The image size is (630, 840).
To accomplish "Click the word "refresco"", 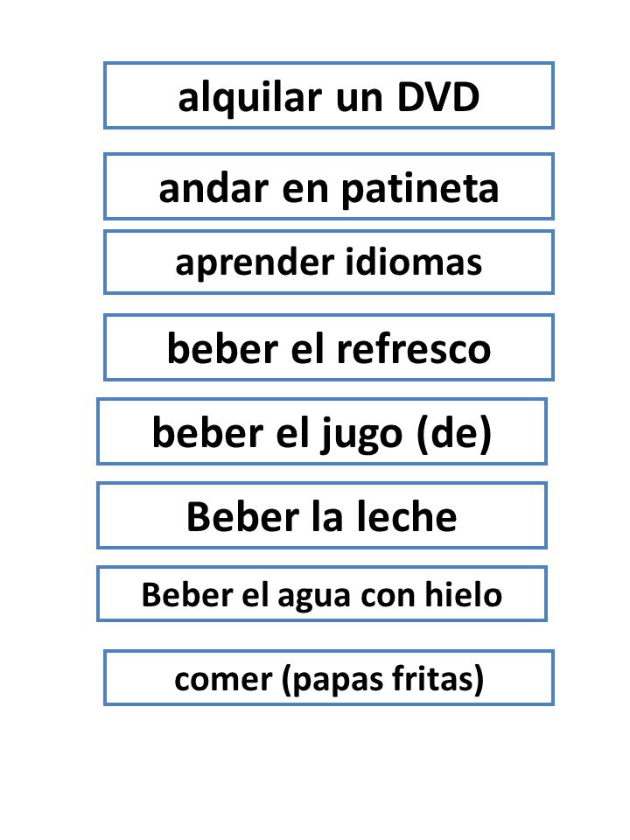I will click(414, 348).
